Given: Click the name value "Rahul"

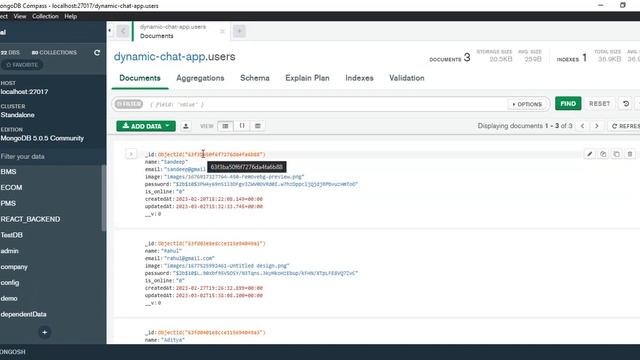Looking at the screenshot, I should [171, 251].
